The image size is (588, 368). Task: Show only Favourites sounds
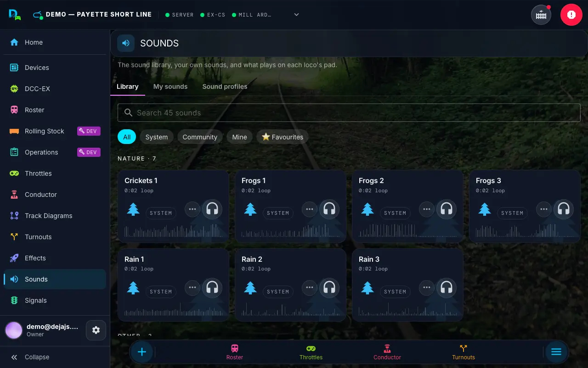pyautogui.click(x=283, y=137)
